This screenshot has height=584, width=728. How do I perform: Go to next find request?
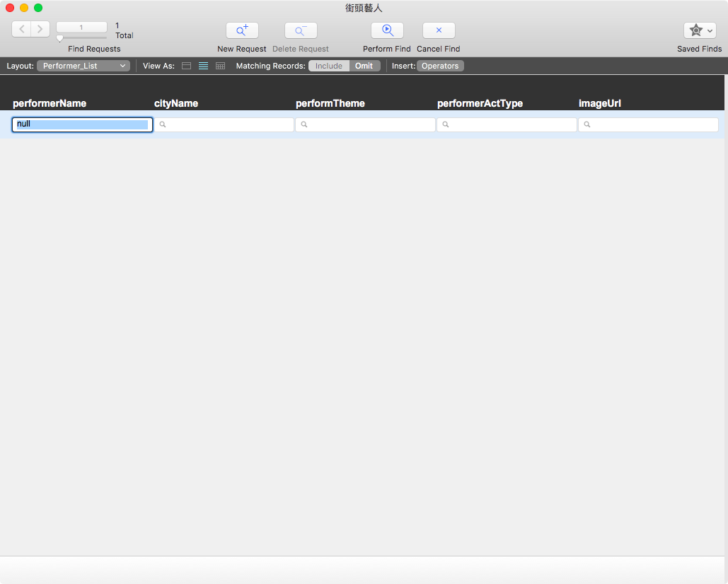tap(40, 29)
